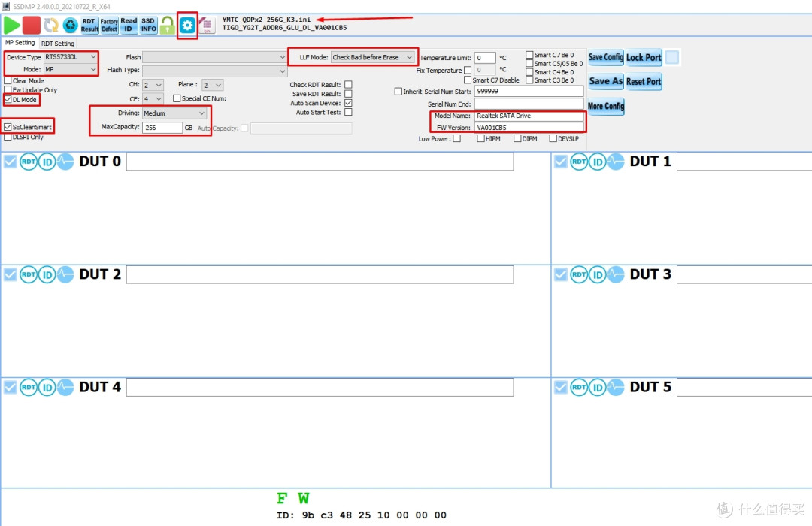
Task: Click the MaxCapacity field showing 256
Action: click(x=162, y=128)
